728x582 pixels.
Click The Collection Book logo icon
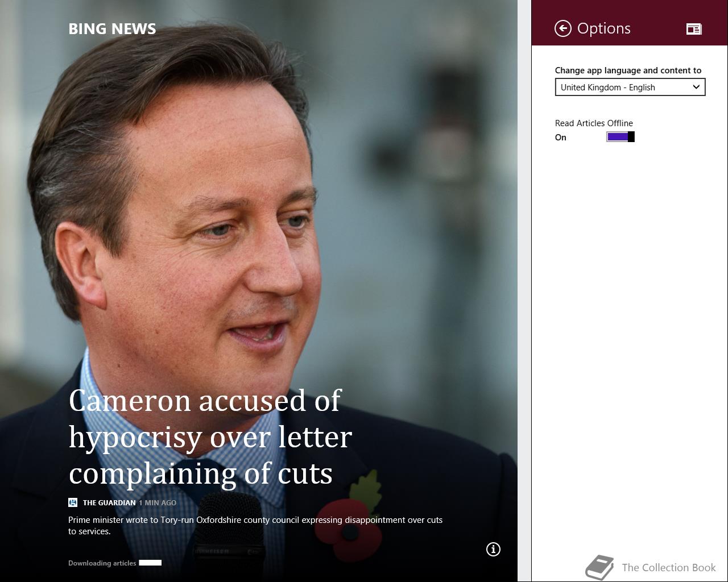599,568
